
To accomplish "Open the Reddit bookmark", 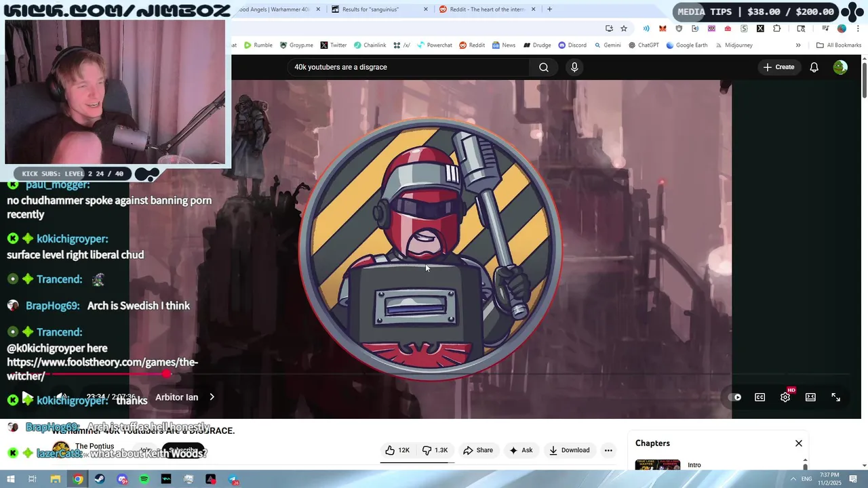I will pyautogui.click(x=472, y=45).
